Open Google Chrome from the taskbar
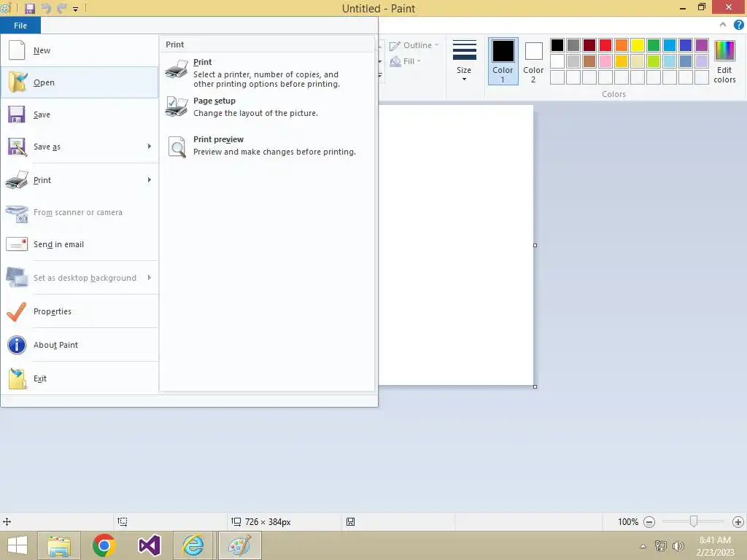 (x=104, y=545)
